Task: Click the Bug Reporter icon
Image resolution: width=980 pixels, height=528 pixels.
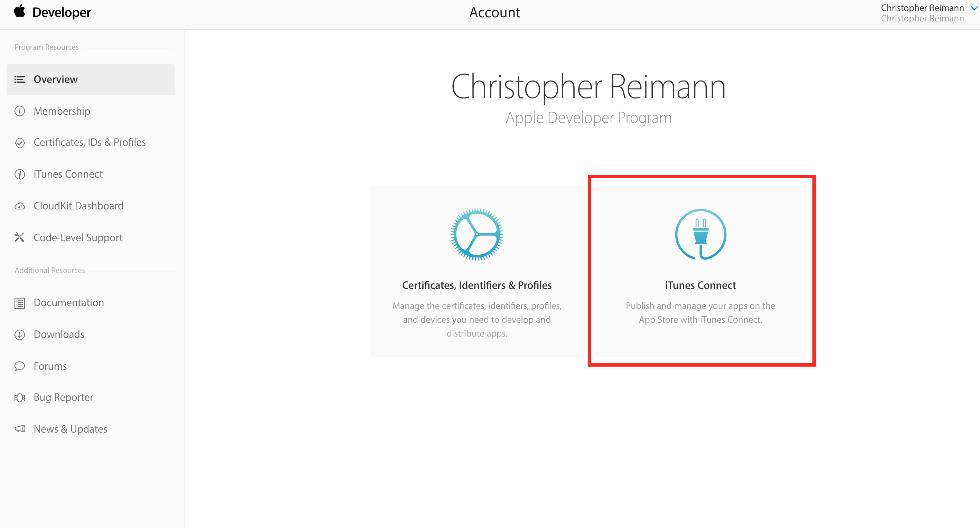Action: coord(19,397)
